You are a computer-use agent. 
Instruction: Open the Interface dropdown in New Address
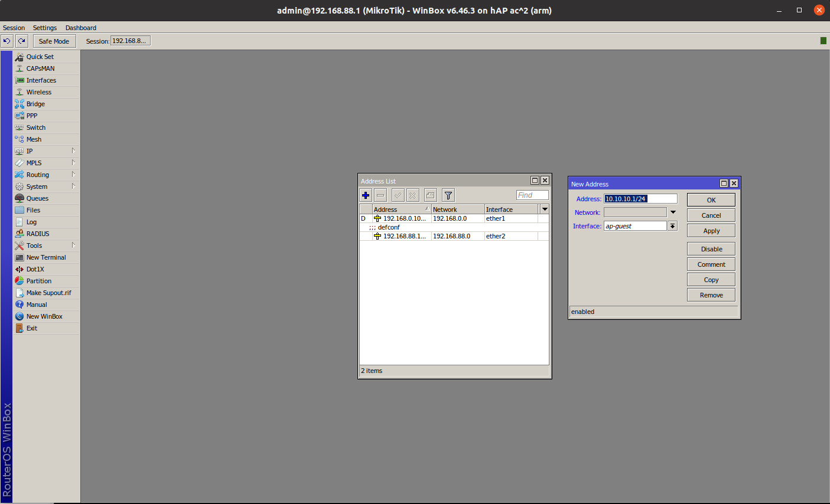tap(673, 226)
